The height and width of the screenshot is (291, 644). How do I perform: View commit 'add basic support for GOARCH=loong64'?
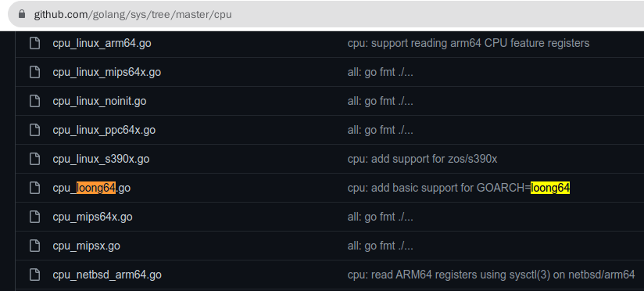point(459,188)
